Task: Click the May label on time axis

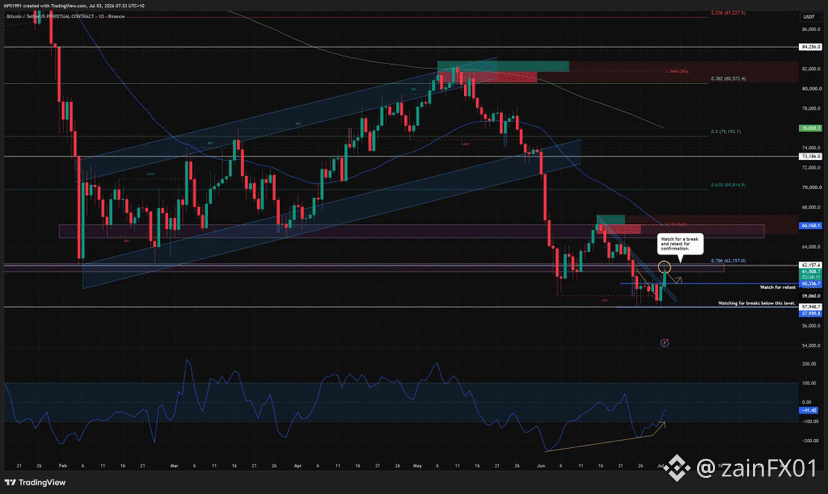Action: point(417,466)
